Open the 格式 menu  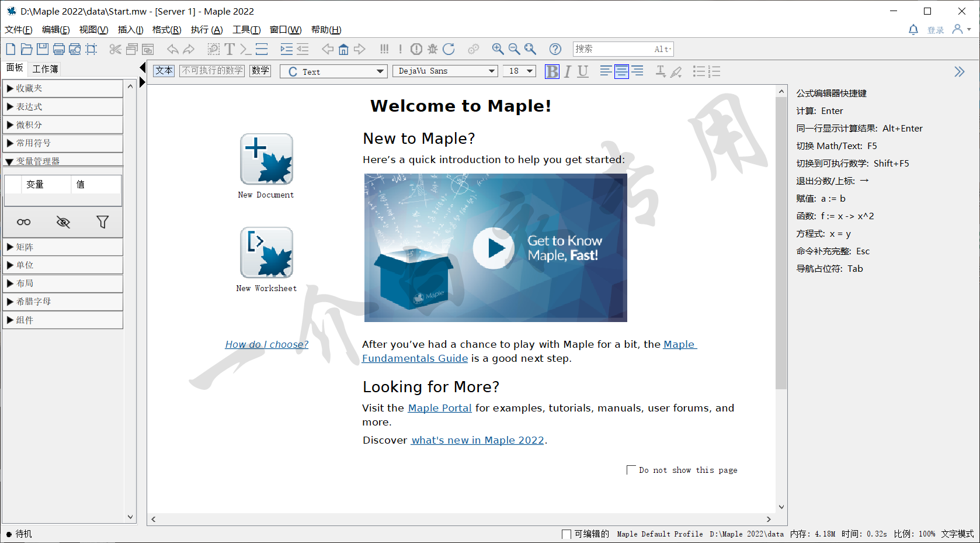166,30
